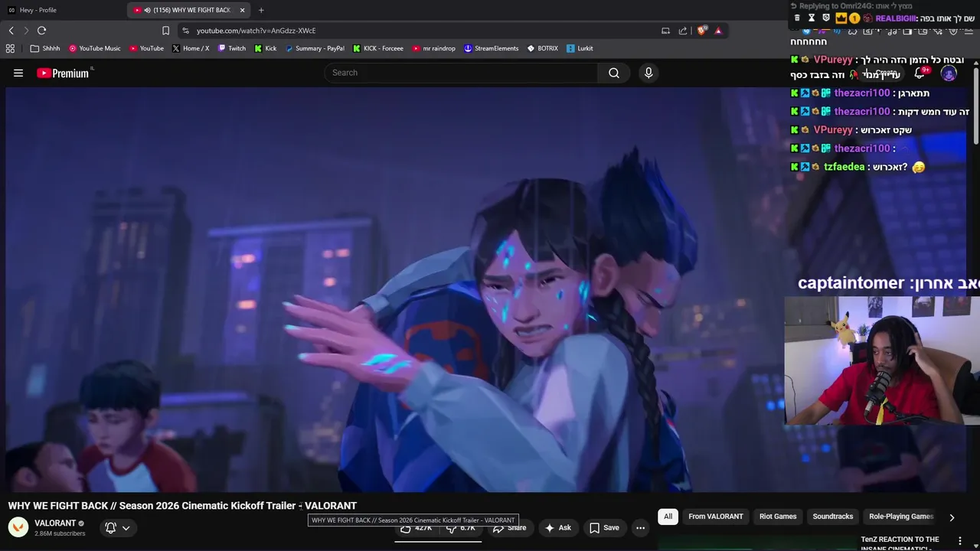Save the video to a playlist
Image resolution: width=980 pixels, height=551 pixels.
point(604,528)
